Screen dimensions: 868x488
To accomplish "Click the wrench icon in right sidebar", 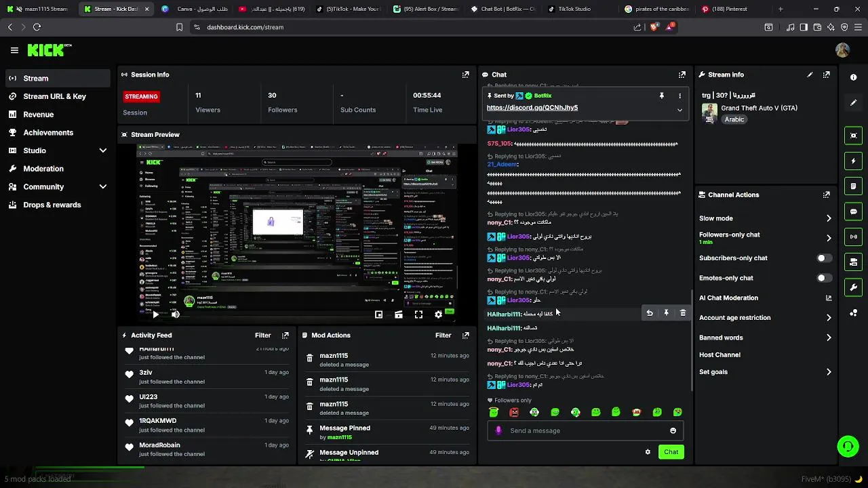I will [853, 287].
